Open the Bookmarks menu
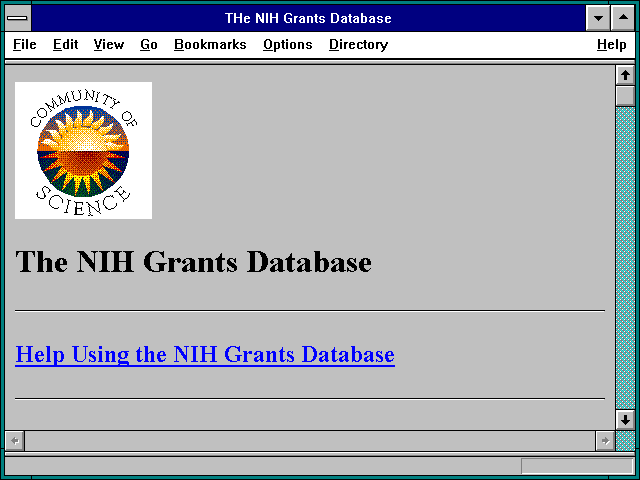 coord(210,44)
